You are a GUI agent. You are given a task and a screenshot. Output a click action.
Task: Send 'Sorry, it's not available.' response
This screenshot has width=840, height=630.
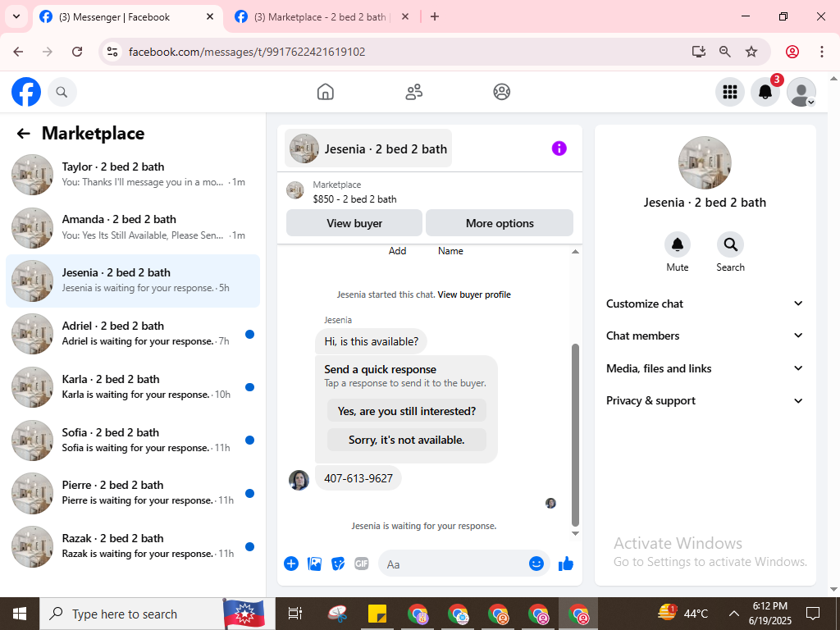407,440
